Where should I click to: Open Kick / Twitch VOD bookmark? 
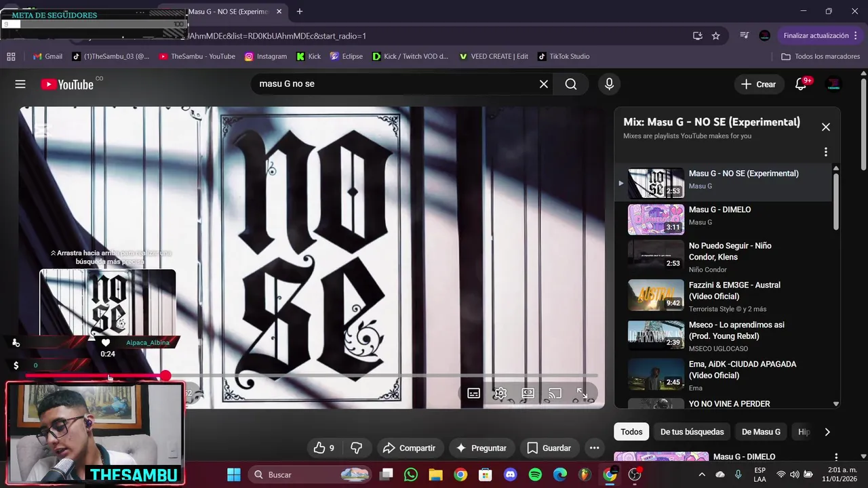click(x=410, y=56)
